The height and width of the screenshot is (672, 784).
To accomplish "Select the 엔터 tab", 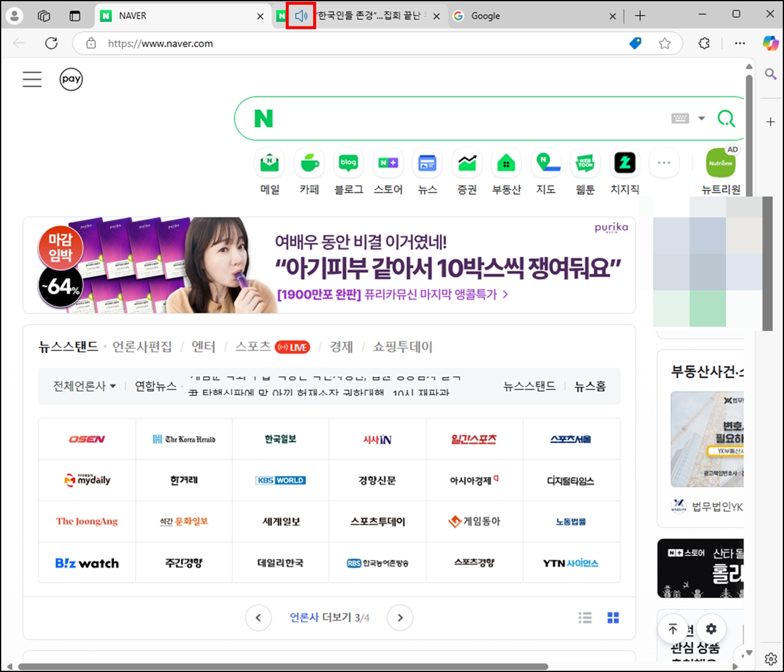I will [203, 346].
